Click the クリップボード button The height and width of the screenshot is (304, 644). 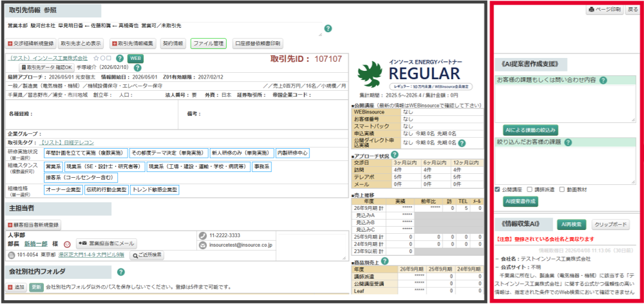tap(611, 224)
